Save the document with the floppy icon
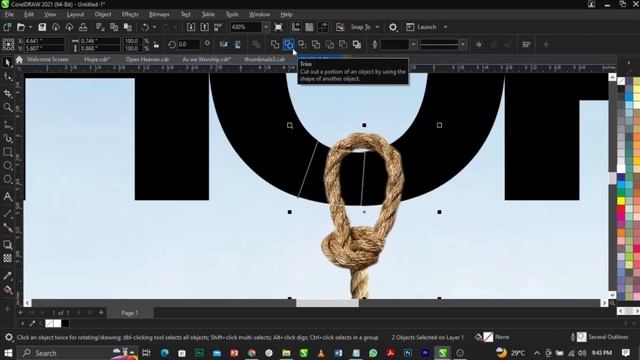This screenshot has height=360, width=640. (x=42, y=27)
